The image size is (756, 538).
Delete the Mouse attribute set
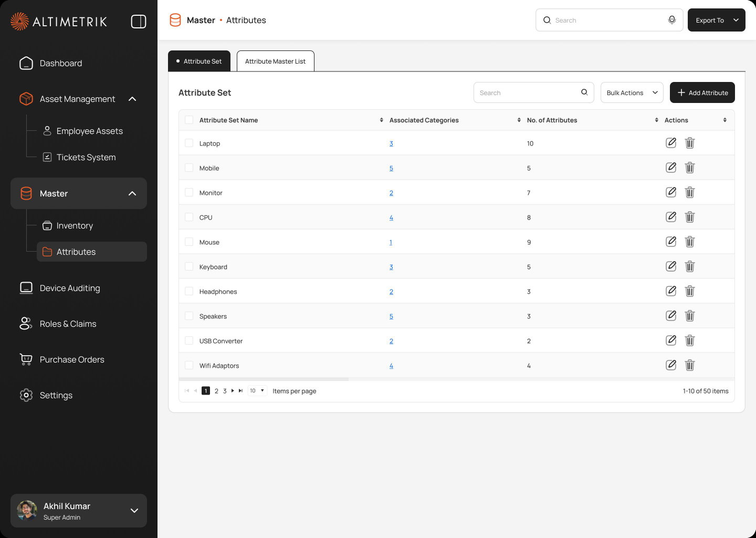pyautogui.click(x=690, y=242)
